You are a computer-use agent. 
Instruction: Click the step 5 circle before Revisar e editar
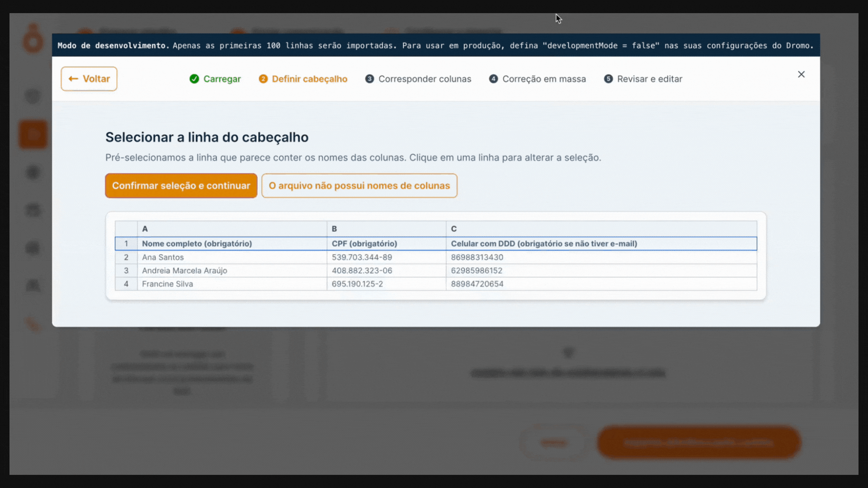point(608,79)
